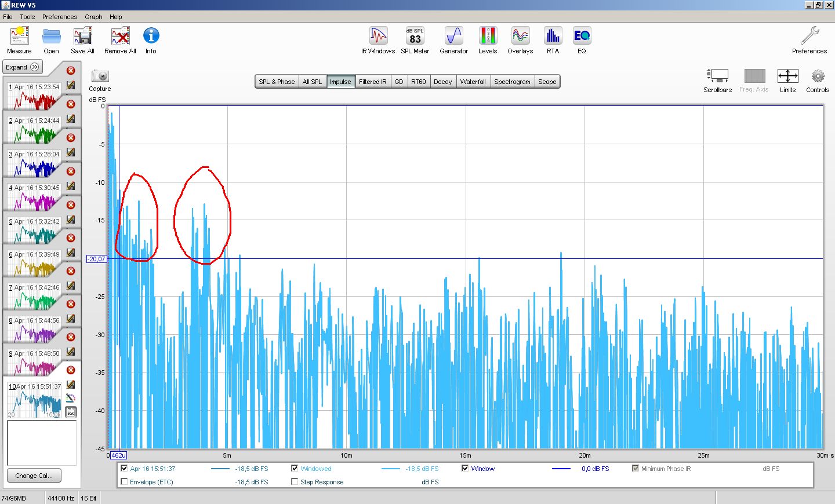The image size is (835, 504).
Task: Remove measurement 5 with its red X
Action: click(71, 205)
